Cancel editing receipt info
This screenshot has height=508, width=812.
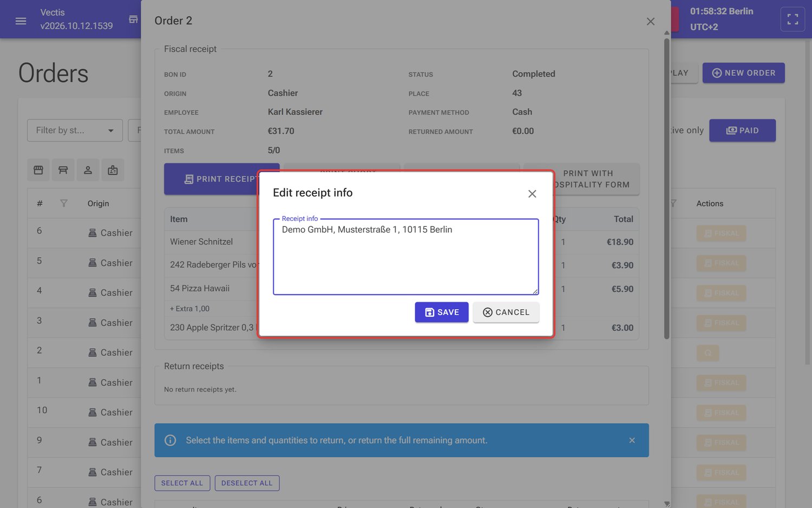click(x=506, y=312)
